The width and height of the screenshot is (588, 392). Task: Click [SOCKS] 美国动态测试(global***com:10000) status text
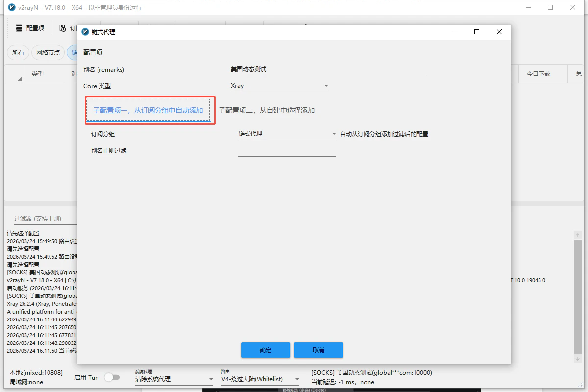coord(371,373)
